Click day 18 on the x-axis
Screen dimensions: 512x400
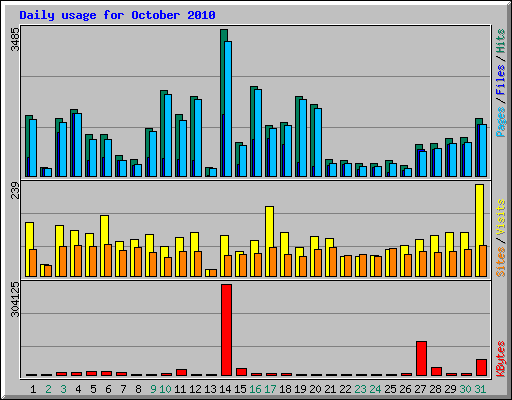pyautogui.click(x=285, y=389)
